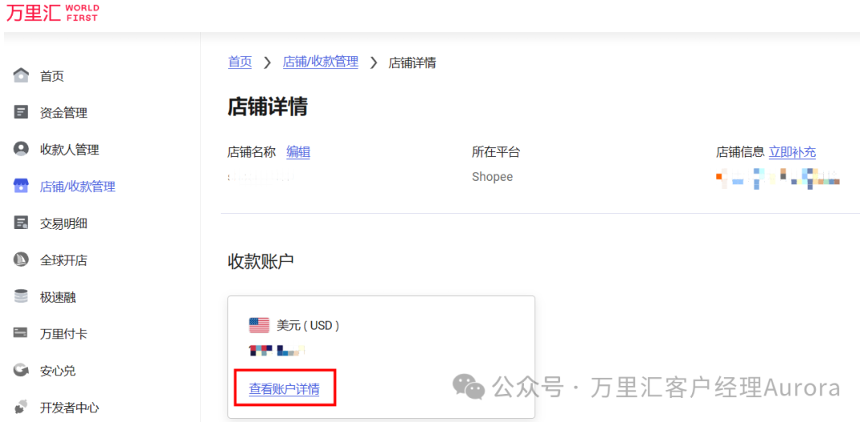Click the 所在平台 label
This screenshot has width=868, height=422.
coord(496,152)
